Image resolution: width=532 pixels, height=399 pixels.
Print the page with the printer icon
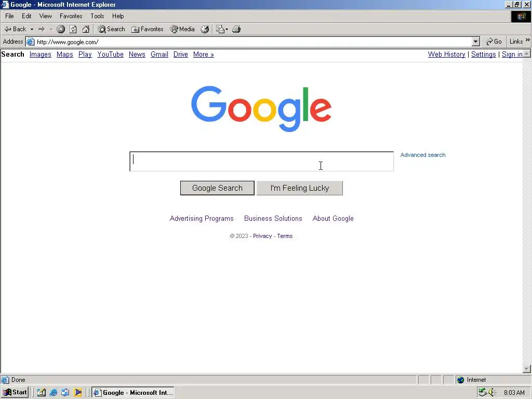(236, 29)
